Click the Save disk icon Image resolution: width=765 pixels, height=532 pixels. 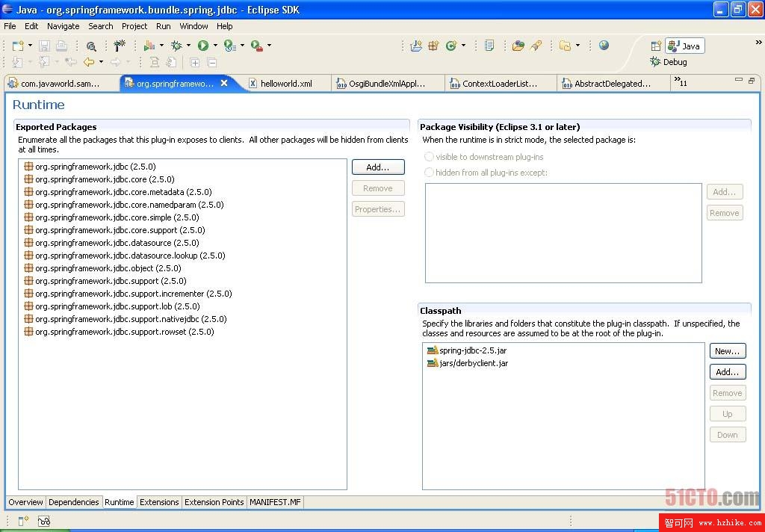click(x=44, y=46)
